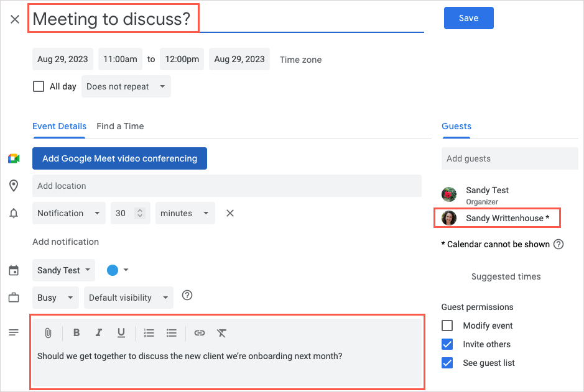Enable the All day checkbox
Viewport: 584px width, 392px height.
[x=39, y=86]
